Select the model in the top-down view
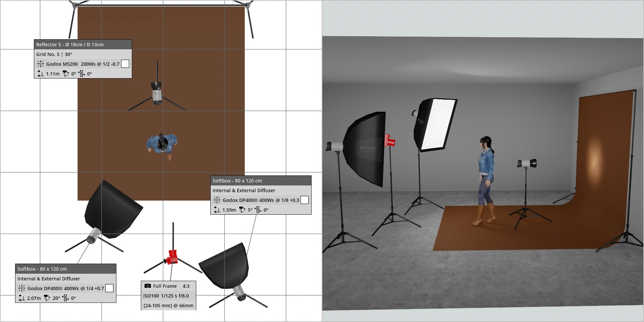Viewport: 644px width, 322px height. [162, 145]
